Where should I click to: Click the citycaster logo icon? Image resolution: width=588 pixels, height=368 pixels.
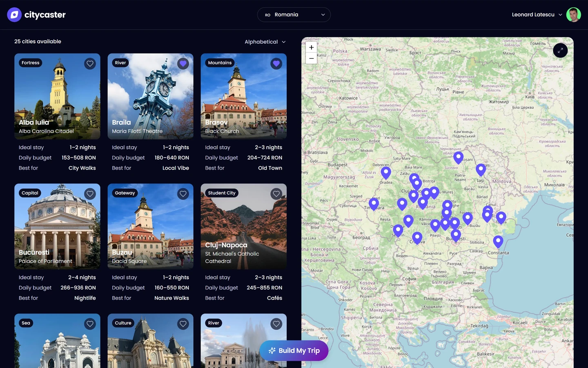(14, 15)
